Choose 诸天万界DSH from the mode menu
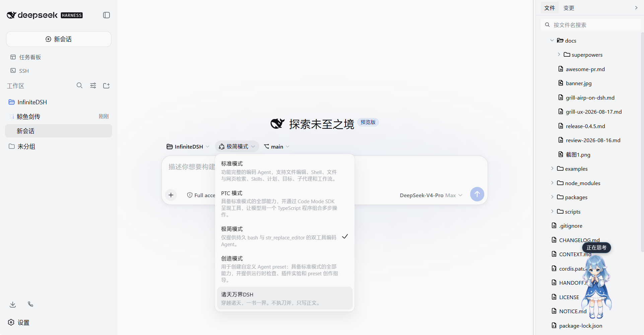 point(285,298)
